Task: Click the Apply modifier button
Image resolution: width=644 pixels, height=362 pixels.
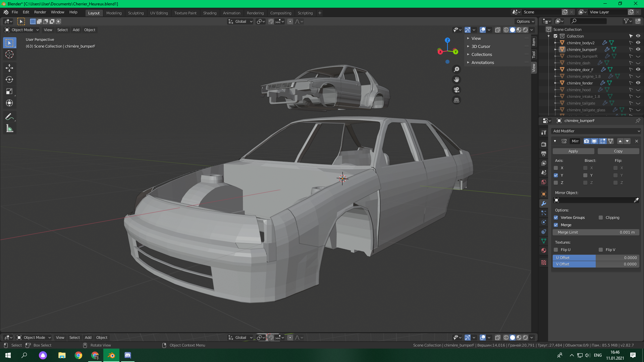Action: 573,151
